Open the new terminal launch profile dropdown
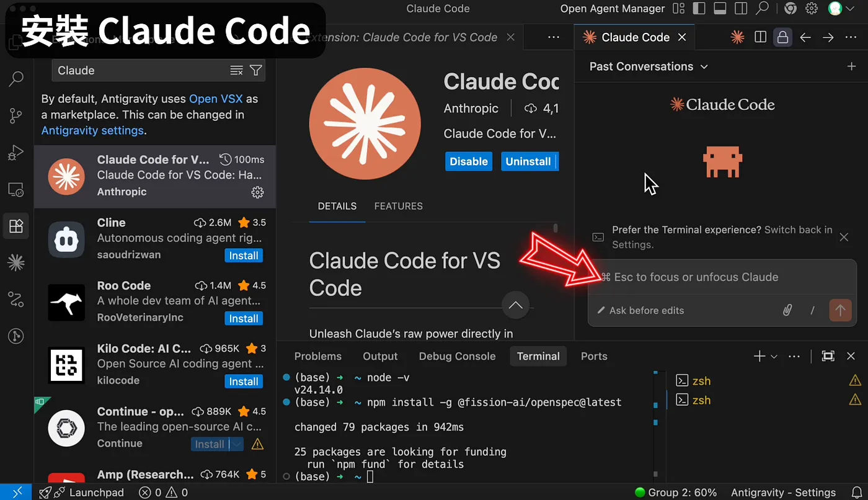868x500 pixels. tap(774, 356)
